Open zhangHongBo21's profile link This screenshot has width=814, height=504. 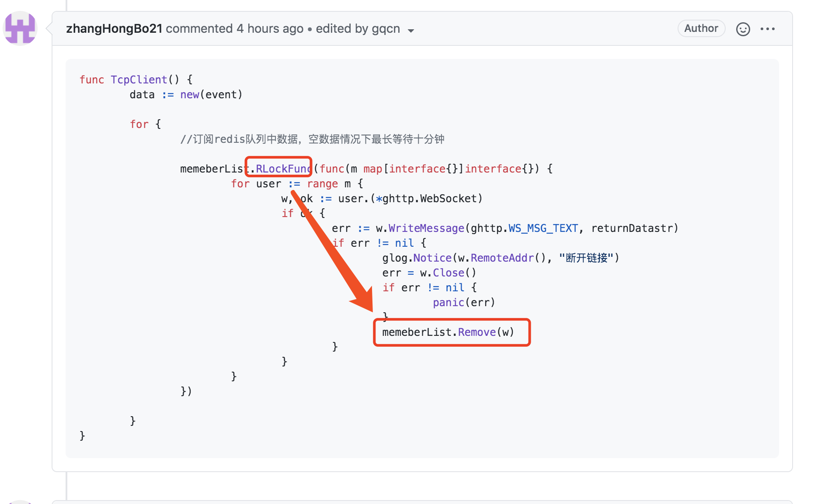[115, 28]
